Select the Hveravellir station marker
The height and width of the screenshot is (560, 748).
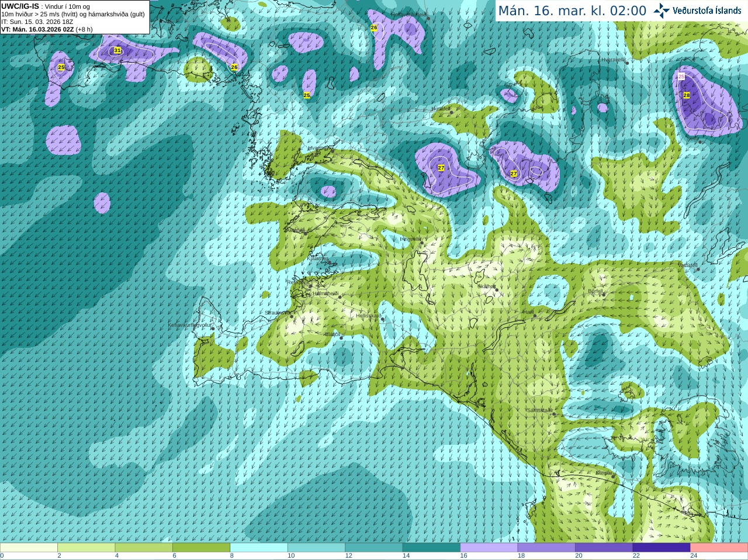(x=627, y=63)
